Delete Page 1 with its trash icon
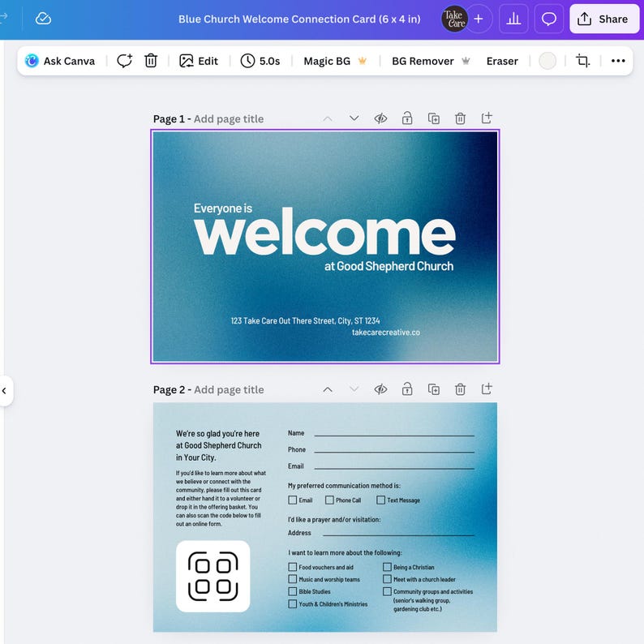The image size is (644, 644). [x=460, y=118]
